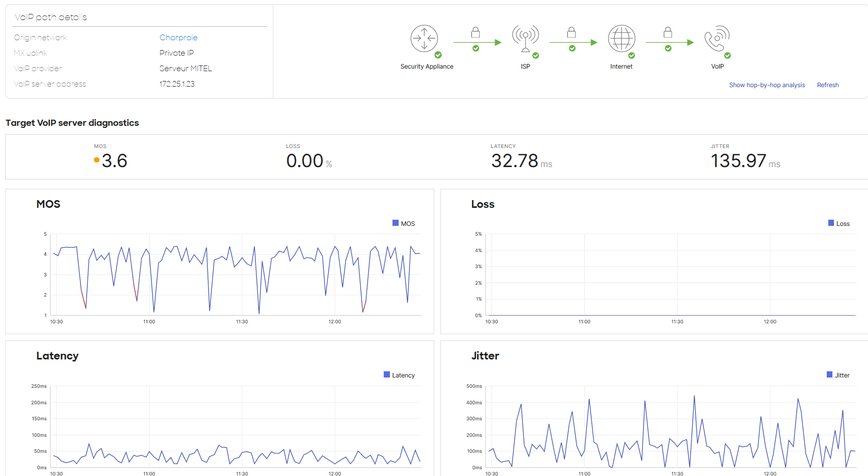Refresh the VoIP path diagnostics
This screenshot has height=476, width=868.
point(828,85)
